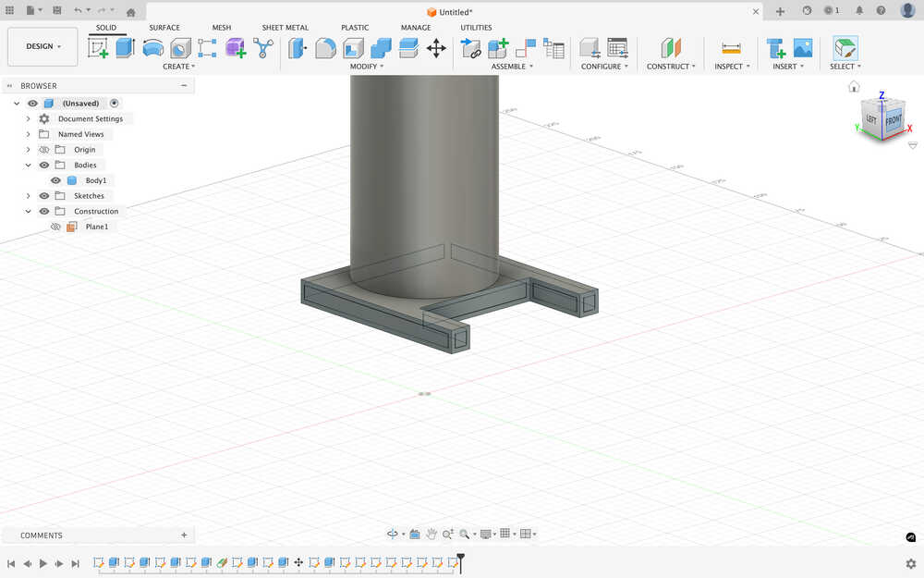Image resolution: width=924 pixels, height=578 pixels.
Task: Open the Offset Plane construct tool
Action: [671, 48]
